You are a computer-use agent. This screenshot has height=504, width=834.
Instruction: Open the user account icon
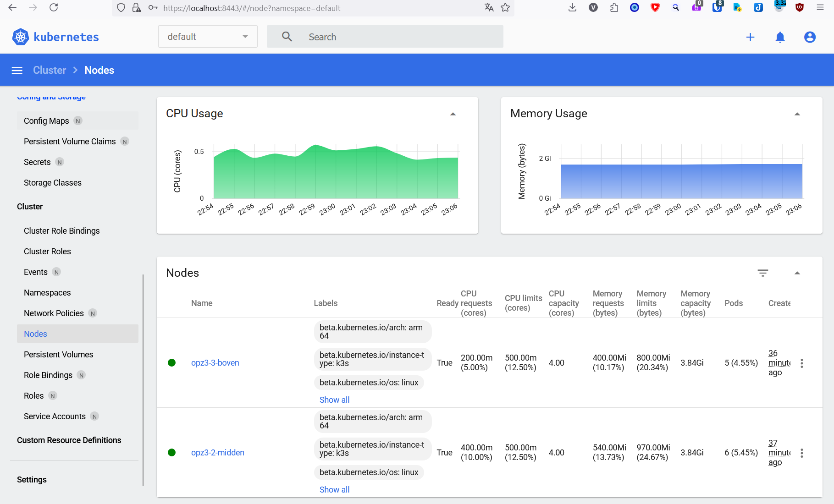click(x=810, y=37)
